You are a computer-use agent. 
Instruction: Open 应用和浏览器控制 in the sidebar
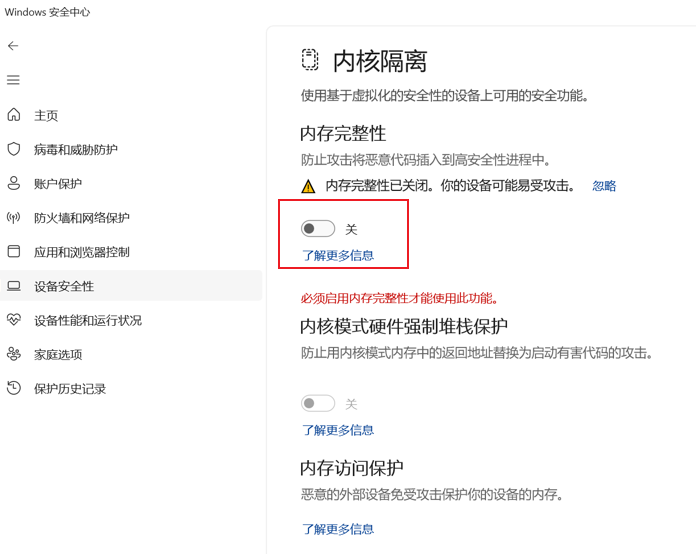tap(82, 252)
